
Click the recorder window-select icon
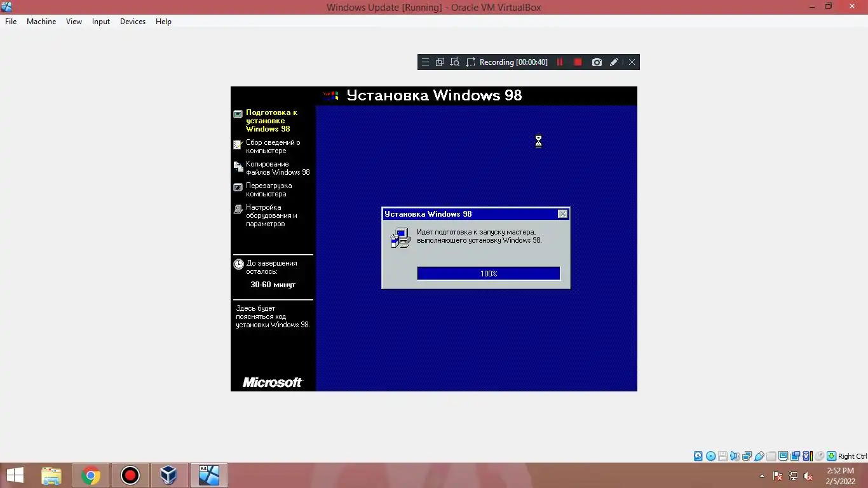440,62
